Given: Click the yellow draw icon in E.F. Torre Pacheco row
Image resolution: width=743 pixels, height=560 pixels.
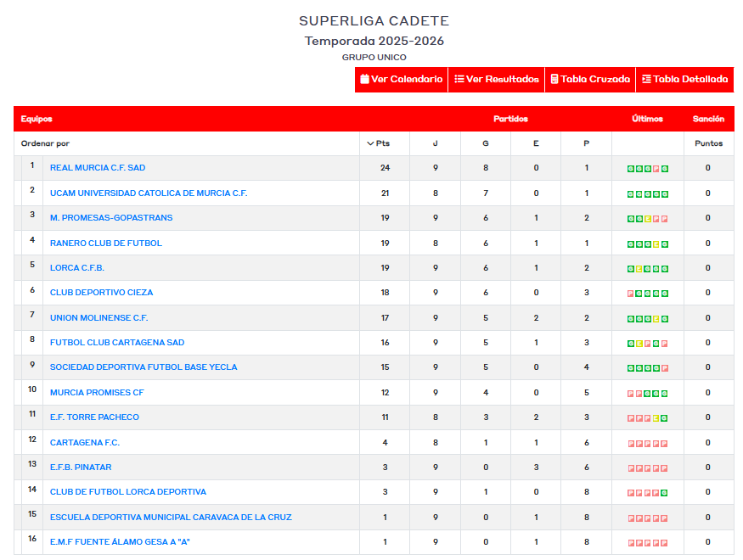Looking at the screenshot, I should pyautogui.click(x=656, y=419).
